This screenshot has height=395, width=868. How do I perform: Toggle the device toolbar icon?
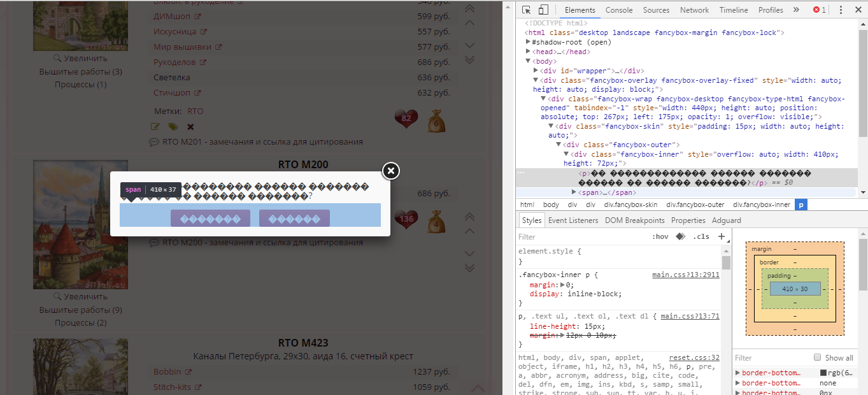tap(543, 10)
